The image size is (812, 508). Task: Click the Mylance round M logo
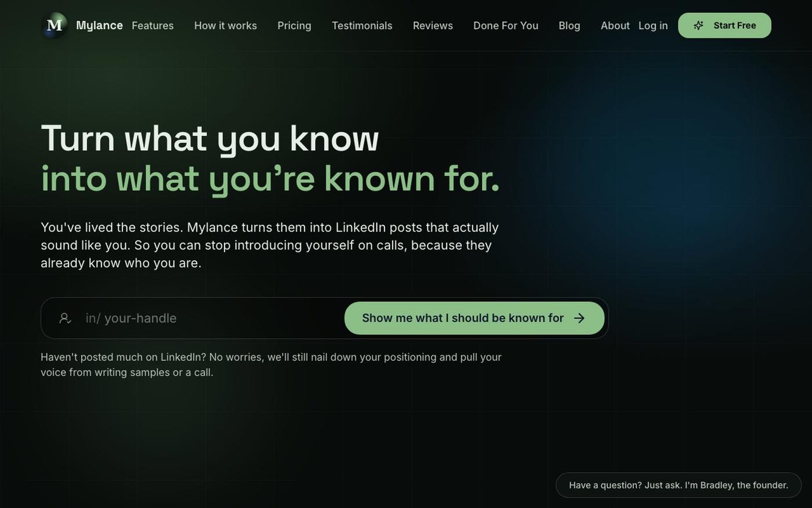(x=55, y=26)
